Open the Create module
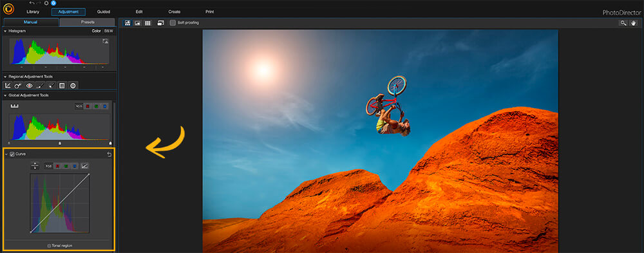Viewport: 644px width, 253px height. (x=174, y=12)
